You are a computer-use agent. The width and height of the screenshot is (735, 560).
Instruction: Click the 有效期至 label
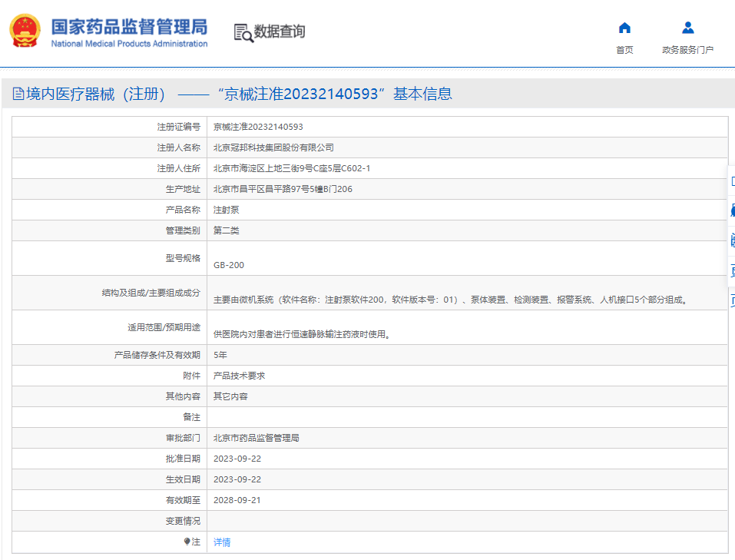pos(183,500)
